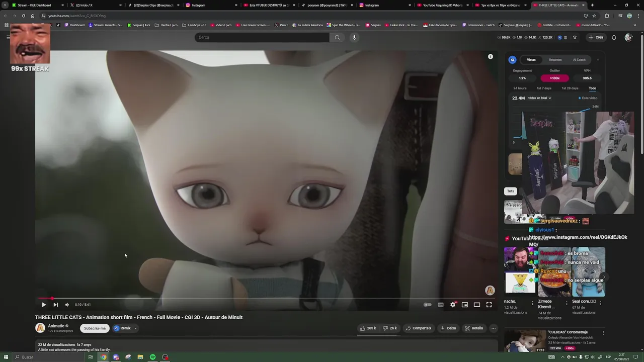
Task: Share the video via Comparteix
Action: [419, 328]
